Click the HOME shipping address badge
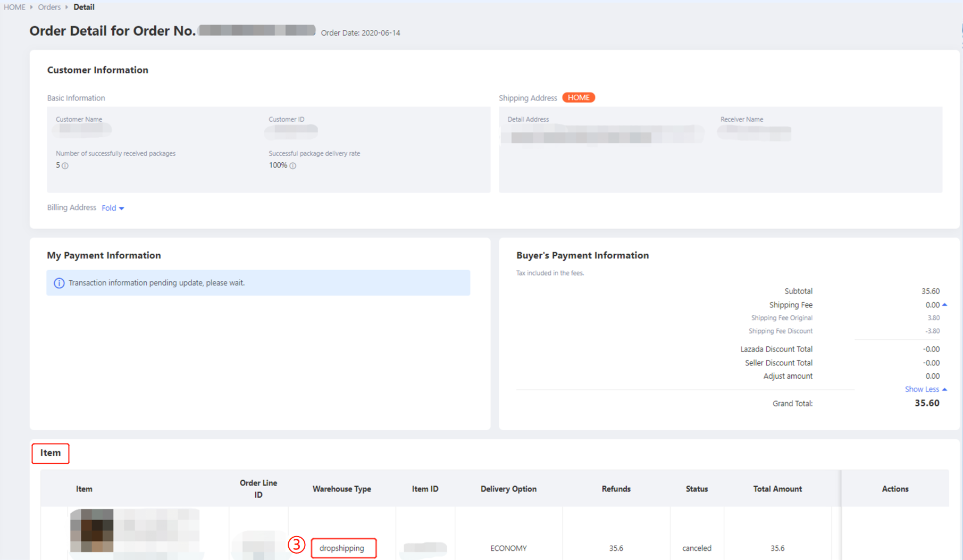The width and height of the screenshot is (963, 560). pos(578,98)
